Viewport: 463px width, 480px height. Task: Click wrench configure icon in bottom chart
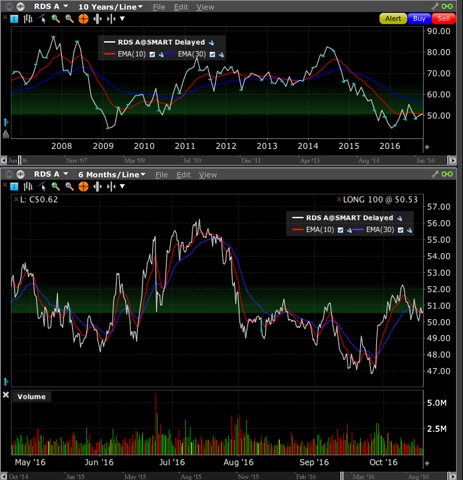(x=435, y=174)
